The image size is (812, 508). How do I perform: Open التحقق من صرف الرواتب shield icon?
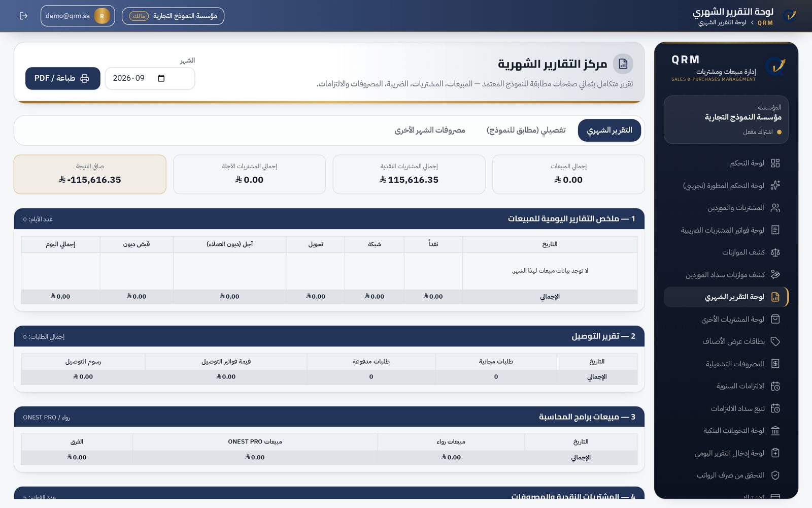[775, 475]
